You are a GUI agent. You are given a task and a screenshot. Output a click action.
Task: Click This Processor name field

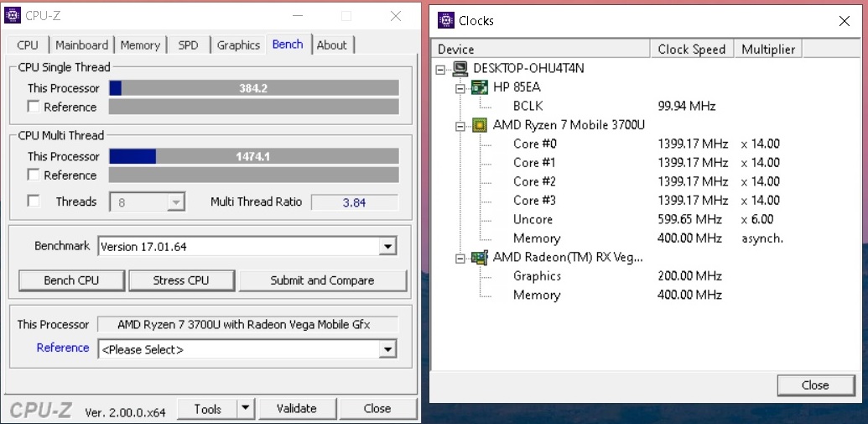point(247,324)
